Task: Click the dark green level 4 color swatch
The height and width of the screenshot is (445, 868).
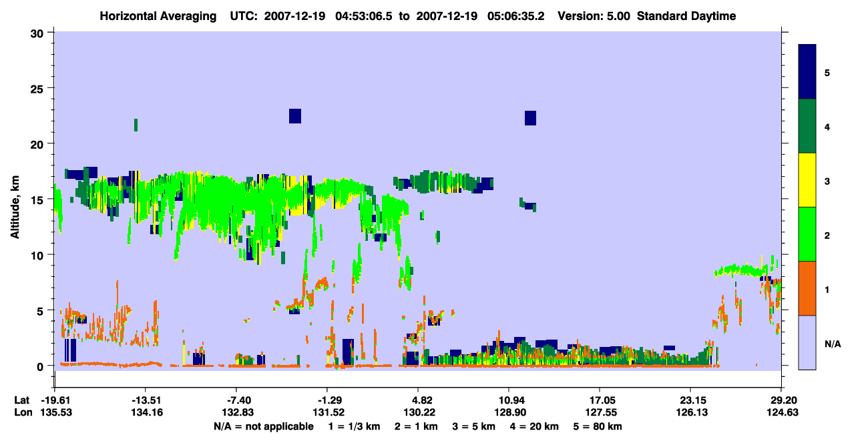Action: pos(807,126)
